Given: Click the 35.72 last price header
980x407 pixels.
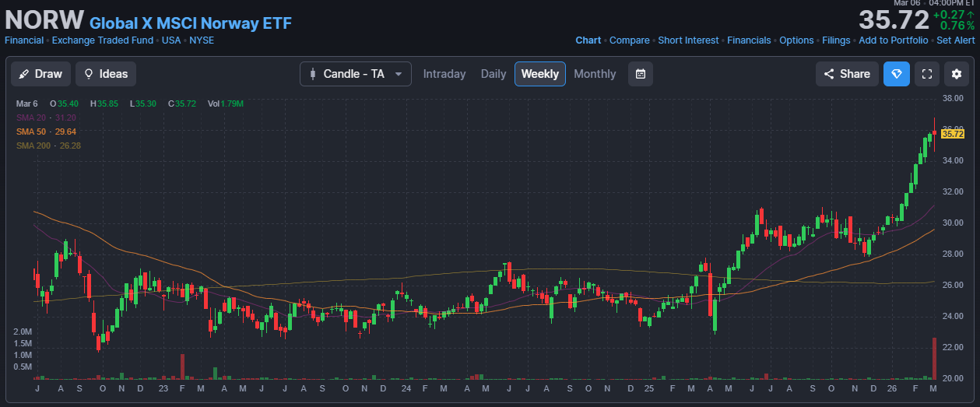Looking at the screenshot, I should point(894,19).
